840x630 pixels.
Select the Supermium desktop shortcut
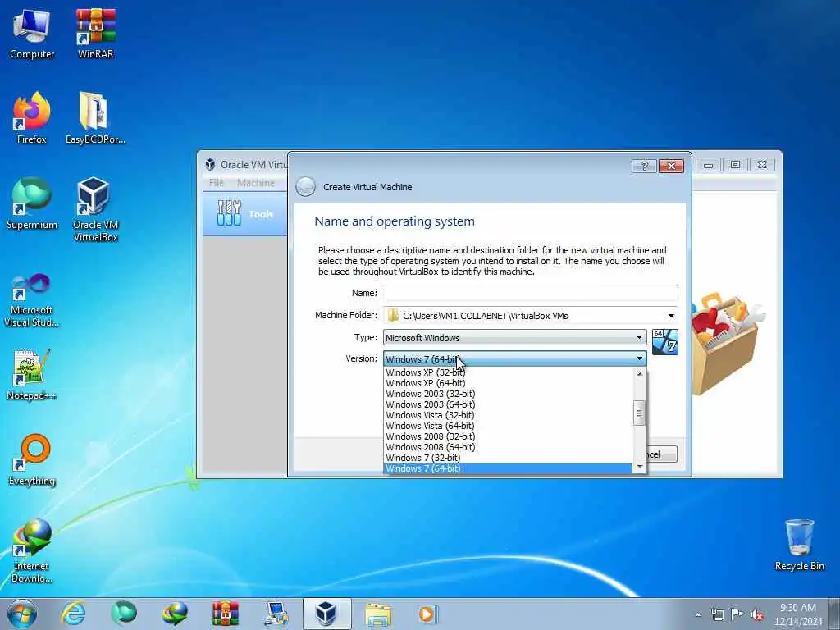[x=32, y=203]
